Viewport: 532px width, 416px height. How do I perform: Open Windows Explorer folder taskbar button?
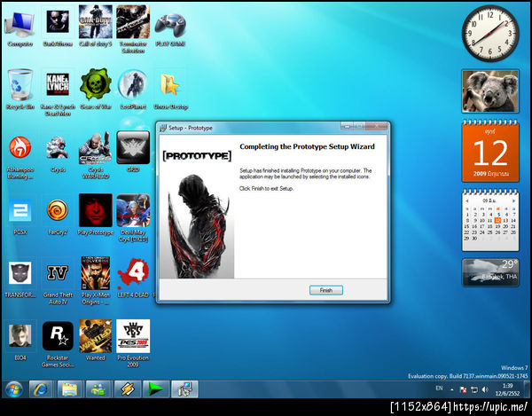pos(69,389)
